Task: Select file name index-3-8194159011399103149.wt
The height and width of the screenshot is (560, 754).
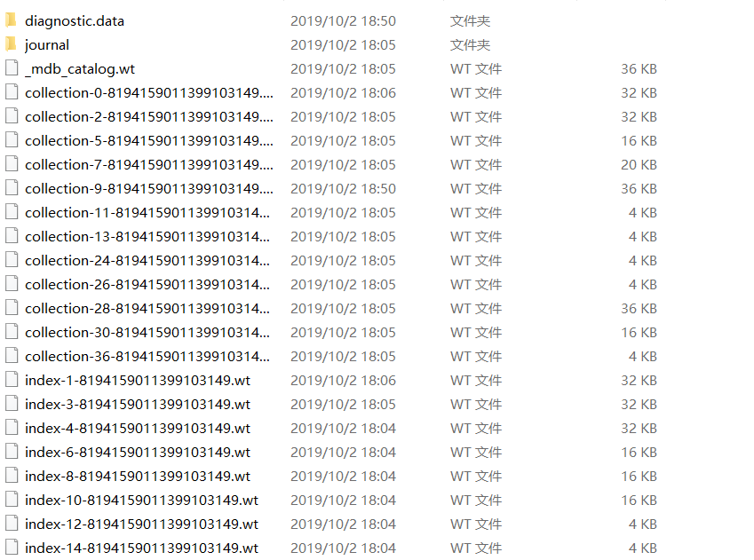Action: [x=138, y=405]
